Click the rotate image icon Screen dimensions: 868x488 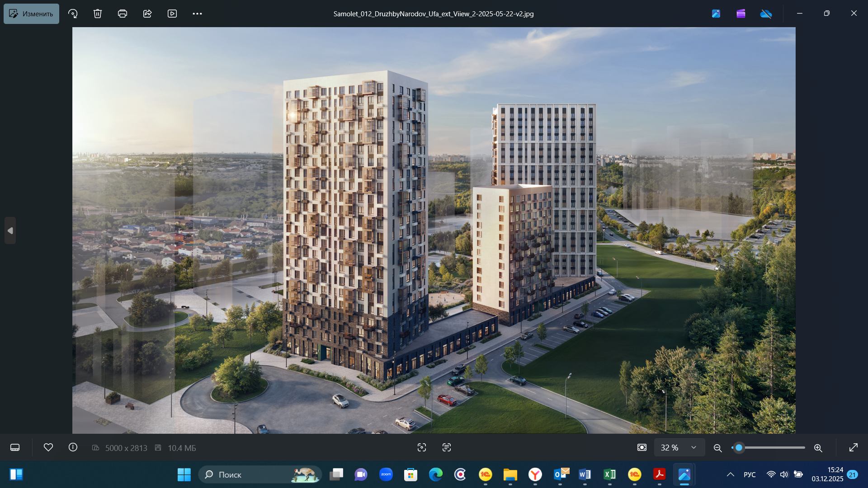click(x=73, y=14)
